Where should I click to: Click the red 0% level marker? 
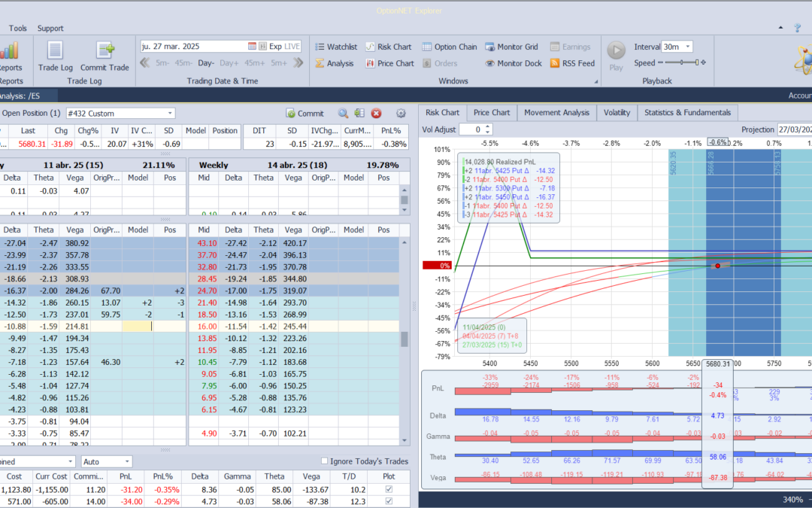pyautogui.click(x=437, y=266)
